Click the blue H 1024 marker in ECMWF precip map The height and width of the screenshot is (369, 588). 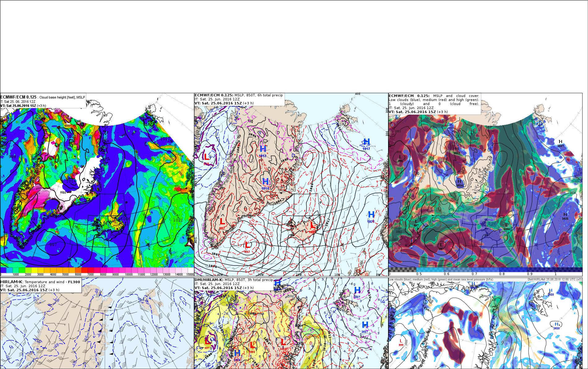(x=371, y=217)
